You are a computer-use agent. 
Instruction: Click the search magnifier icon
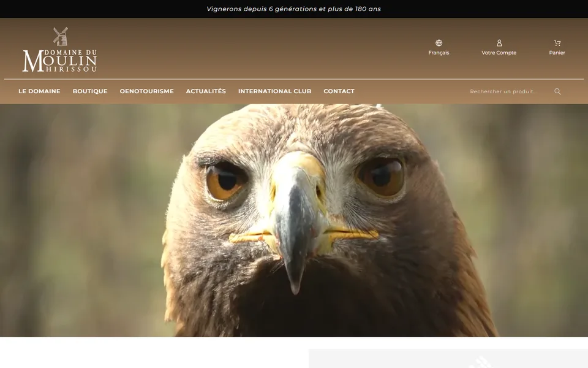(x=557, y=91)
